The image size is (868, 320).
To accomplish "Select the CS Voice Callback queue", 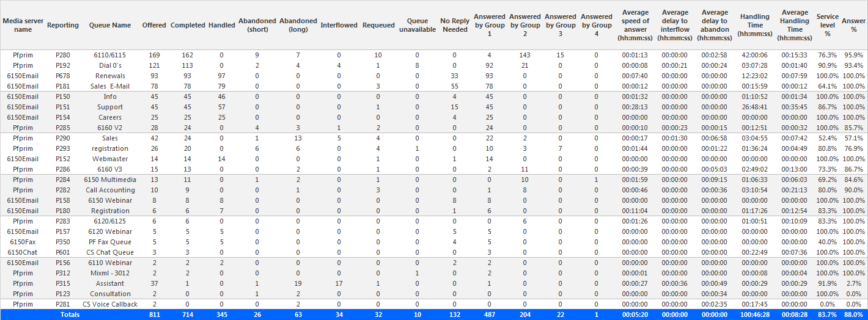I will (110, 304).
